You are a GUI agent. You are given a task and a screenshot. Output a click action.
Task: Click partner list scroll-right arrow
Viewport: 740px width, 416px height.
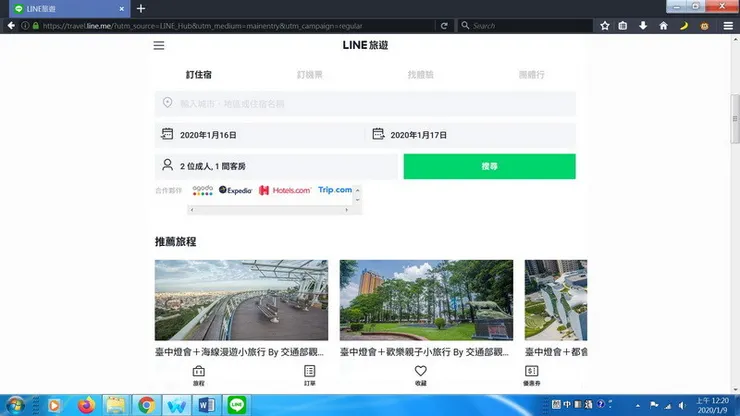click(x=346, y=210)
